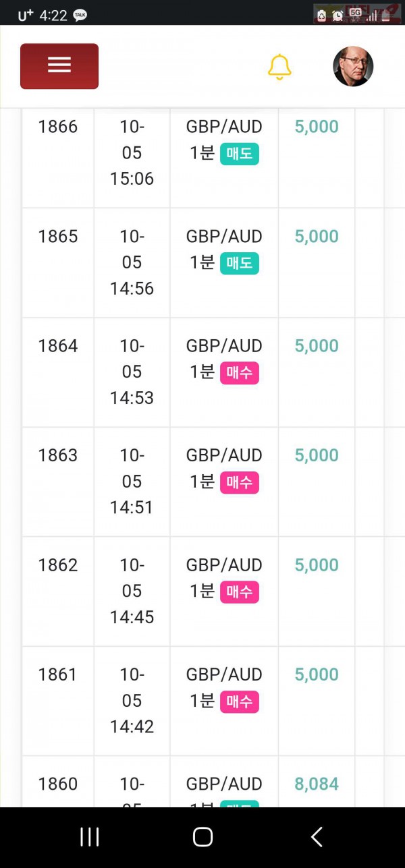Image resolution: width=405 pixels, height=868 pixels.
Task: Select the 매수 badge on order 1863
Action: tap(240, 482)
